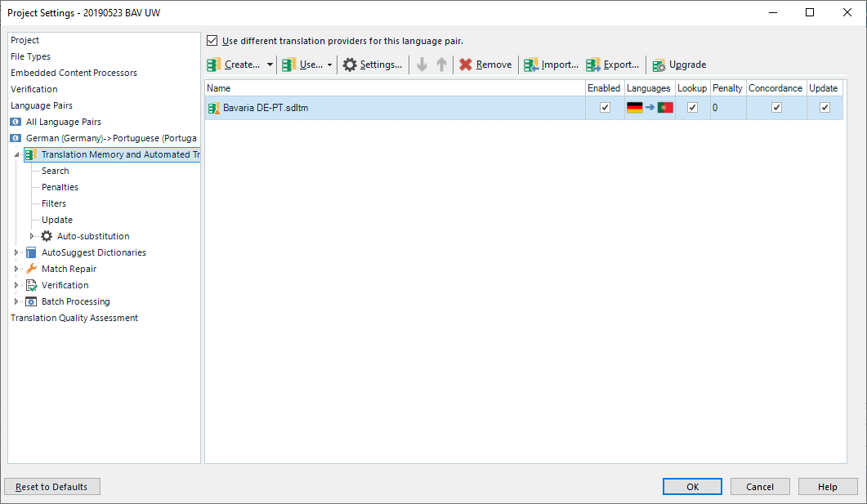The width and height of the screenshot is (867, 504).
Task: Click the German->Portuguese language pair icon
Action: pyautogui.click(x=16, y=138)
